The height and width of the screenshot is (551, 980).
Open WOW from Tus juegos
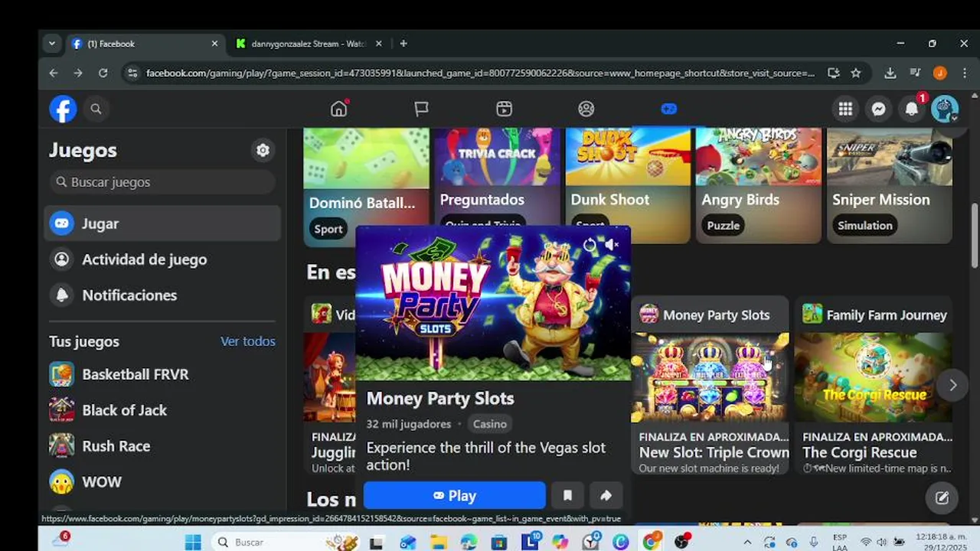(x=162, y=481)
